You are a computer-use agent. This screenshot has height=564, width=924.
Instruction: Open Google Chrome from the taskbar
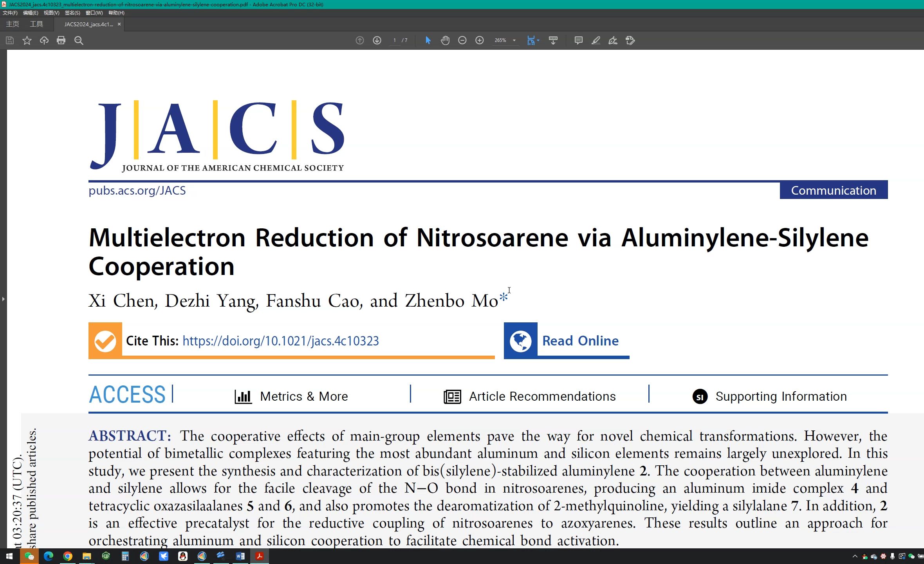68,556
